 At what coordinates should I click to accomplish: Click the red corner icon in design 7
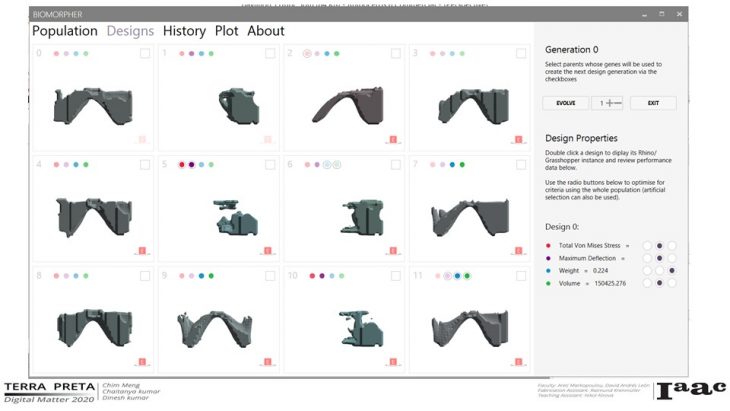[518, 250]
